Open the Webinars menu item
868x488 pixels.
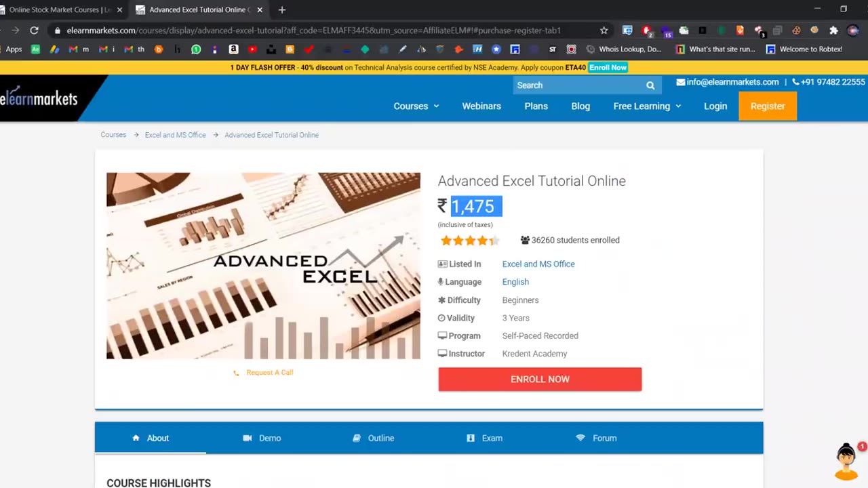481,106
